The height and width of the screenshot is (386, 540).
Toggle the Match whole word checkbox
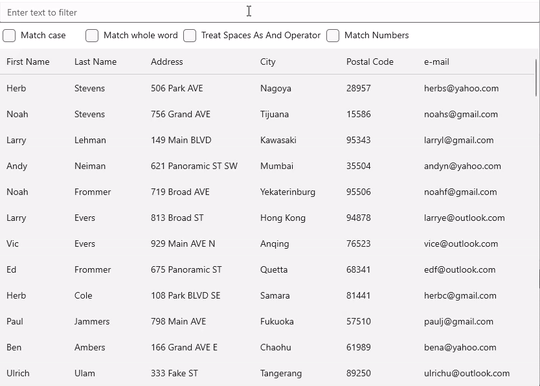pos(92,35)
